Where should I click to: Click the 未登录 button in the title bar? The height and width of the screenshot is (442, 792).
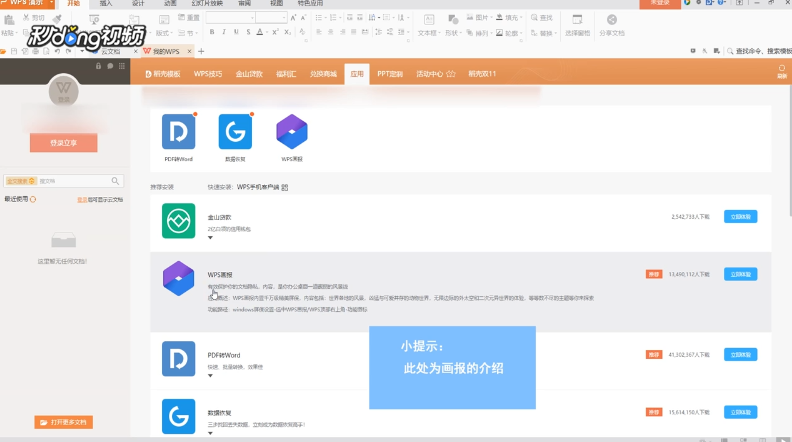pos(660,4)
